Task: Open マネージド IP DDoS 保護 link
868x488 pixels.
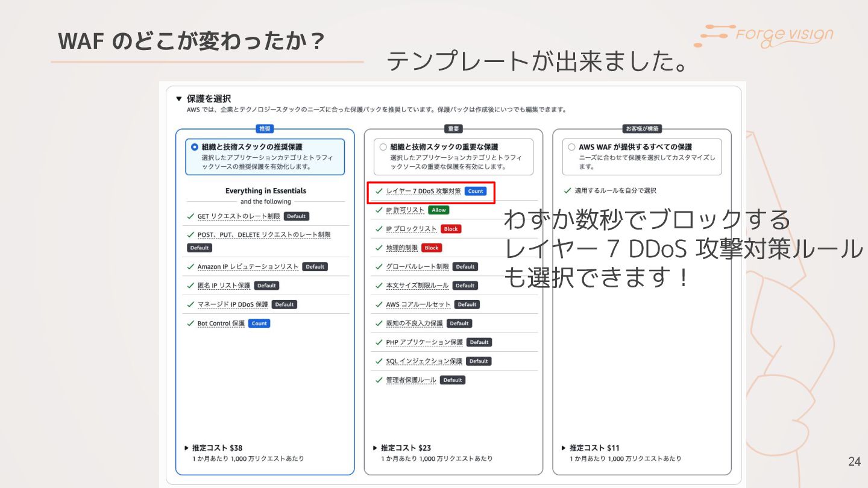Action: (x=233, y=305)
